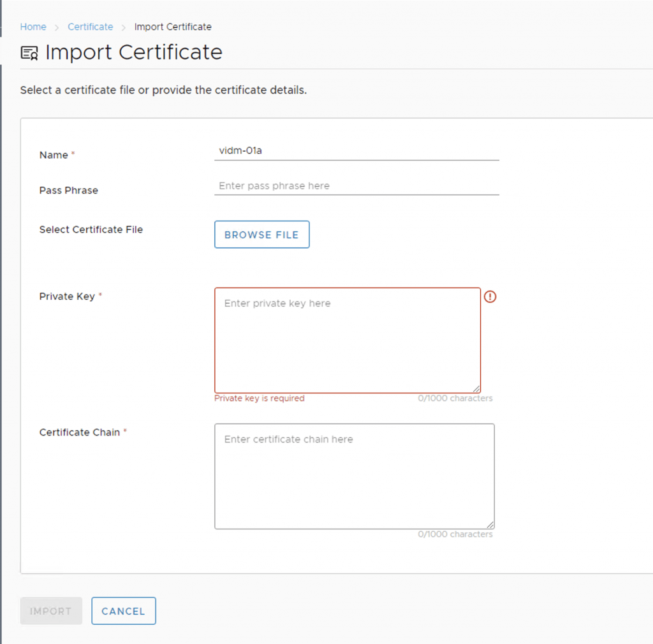Click the certificate icon beside the page title

(29, 53)
